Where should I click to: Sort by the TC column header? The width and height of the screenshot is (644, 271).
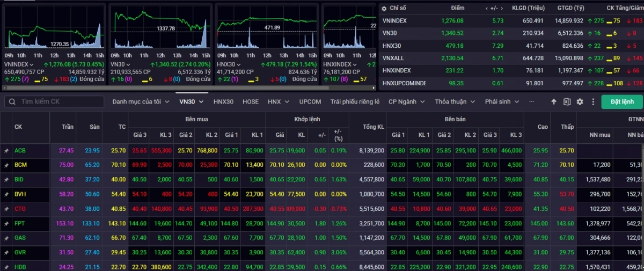115,127
